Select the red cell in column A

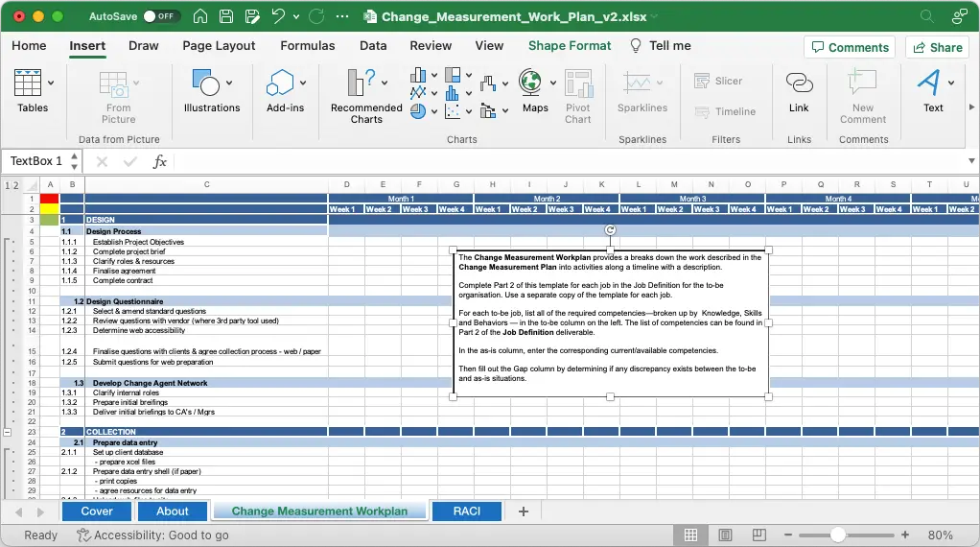49,199
